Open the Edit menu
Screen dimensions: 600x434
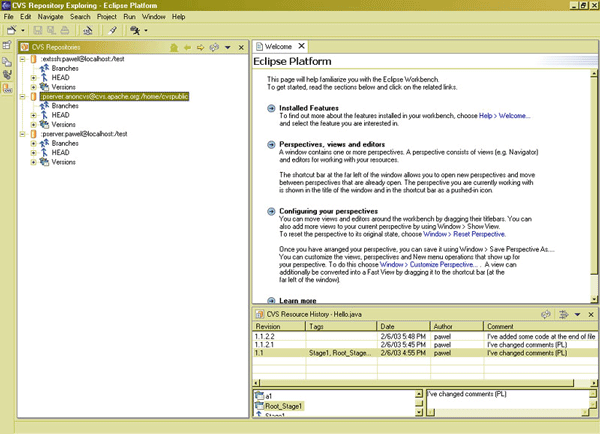tap(26, 17)
